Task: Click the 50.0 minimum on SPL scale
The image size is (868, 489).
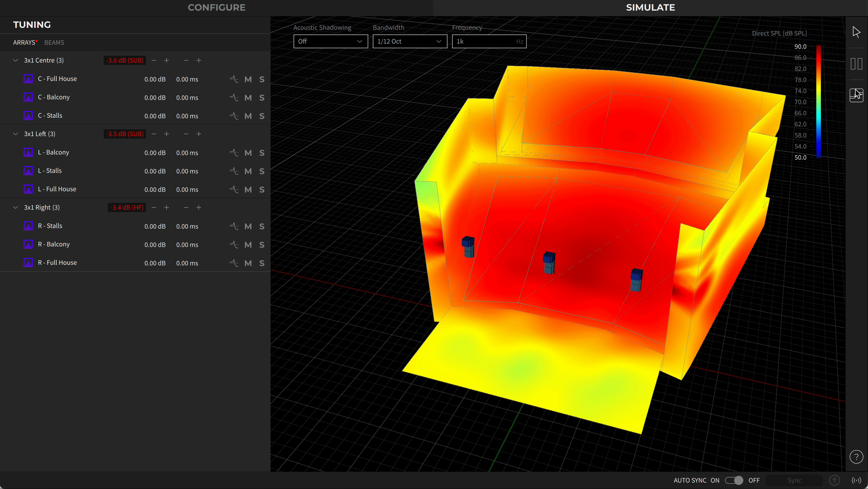Action: pos(800,157)
